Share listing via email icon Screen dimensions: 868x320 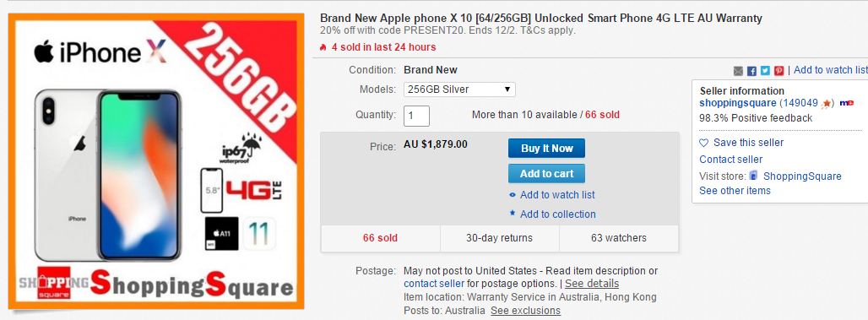pos(738,71)
